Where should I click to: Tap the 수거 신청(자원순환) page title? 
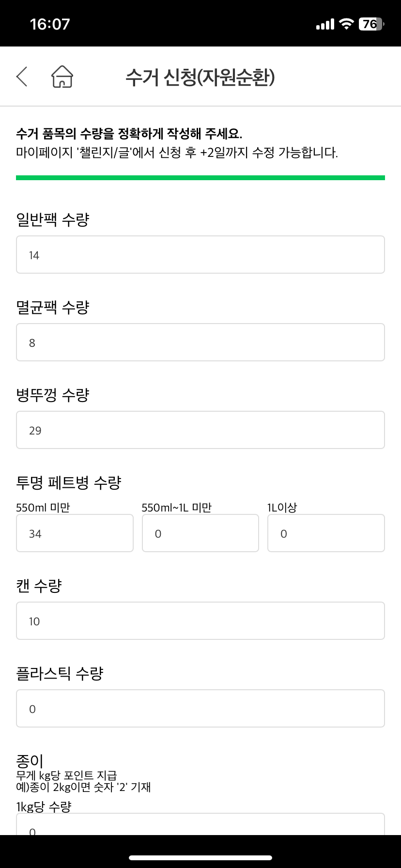click(x=200, y=77)
